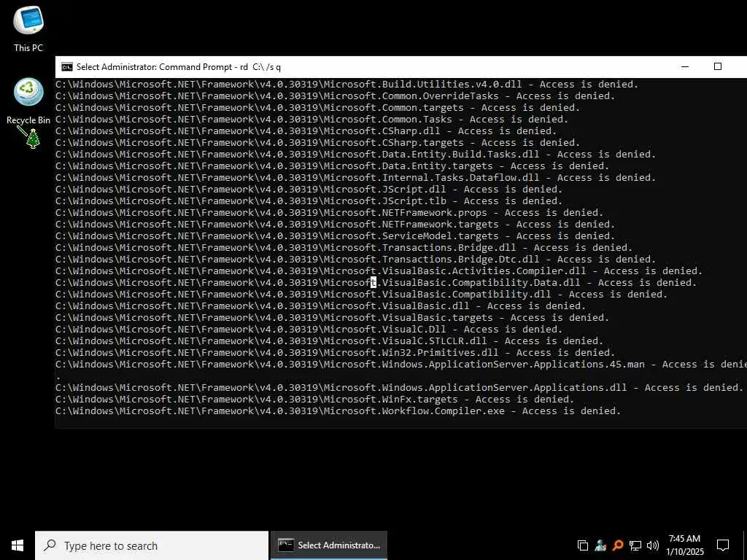The image size is (747, 560).
Task: Click the Microsoft.VisualC.Dll line
Action: point(309,330)
